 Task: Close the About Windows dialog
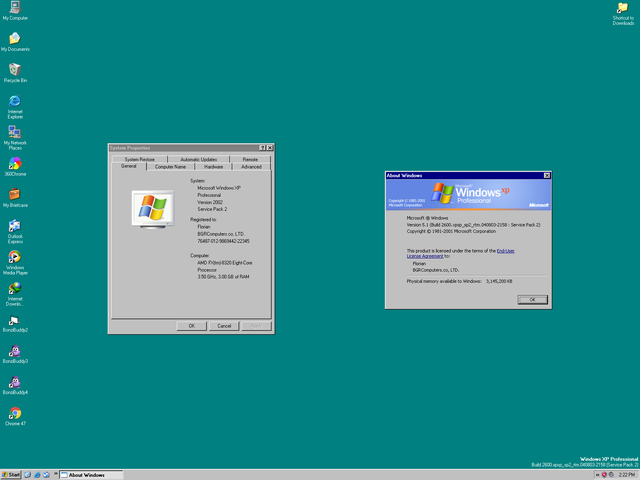point(547,176)
